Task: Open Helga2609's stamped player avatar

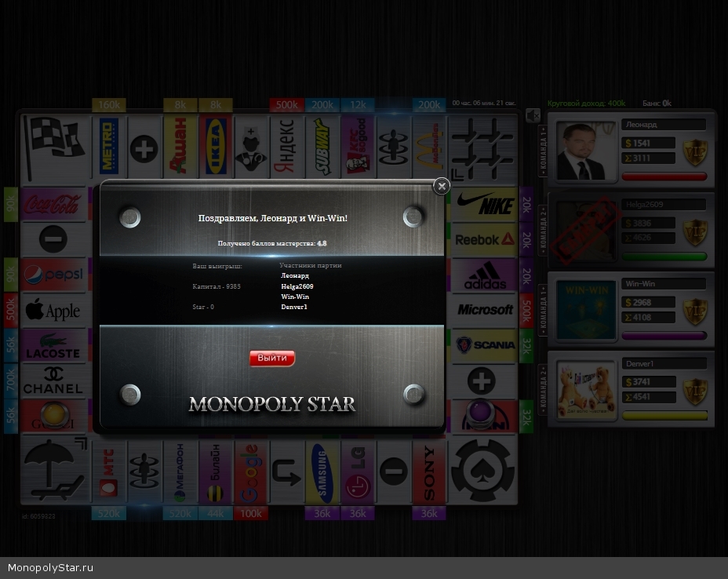Action: tap(586, 231)
